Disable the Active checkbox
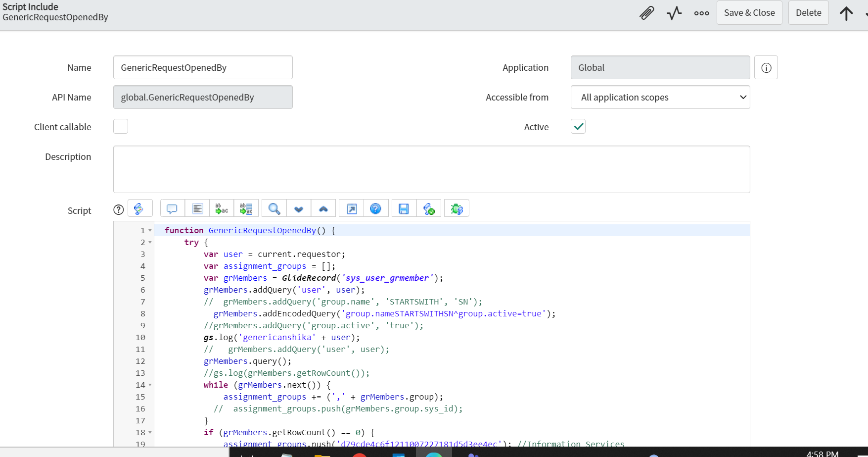Screen dimensions: 868x457 click(x=578, y=126)
